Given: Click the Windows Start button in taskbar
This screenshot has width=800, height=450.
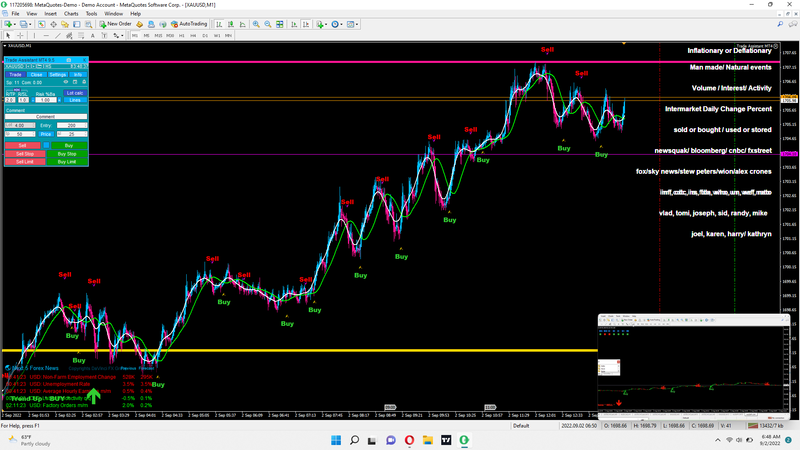Looking at the screenshot, I should coord(338,440).
